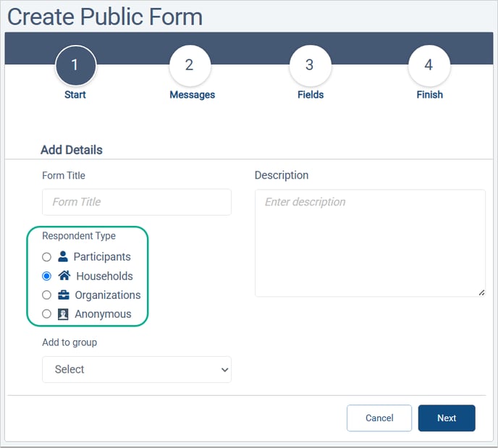Click the Organizations briefcase icon
Image resolution: width=498 pixels, height=448 pixels.
64,295
